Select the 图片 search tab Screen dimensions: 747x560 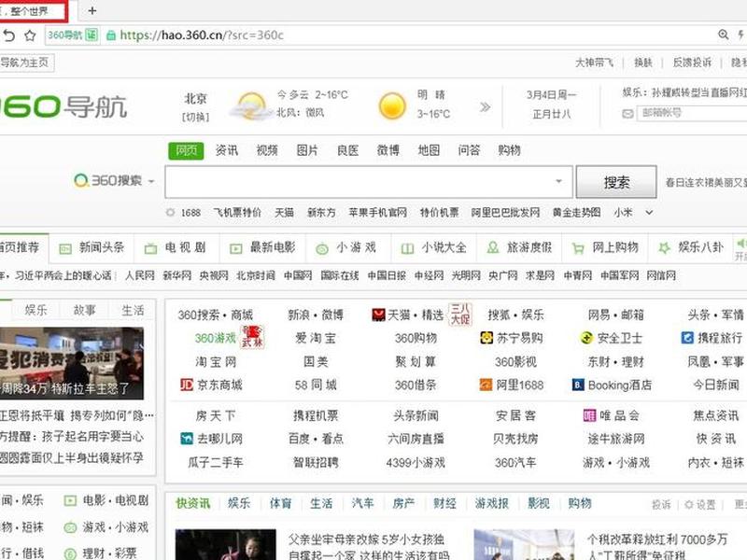(307, 150)
